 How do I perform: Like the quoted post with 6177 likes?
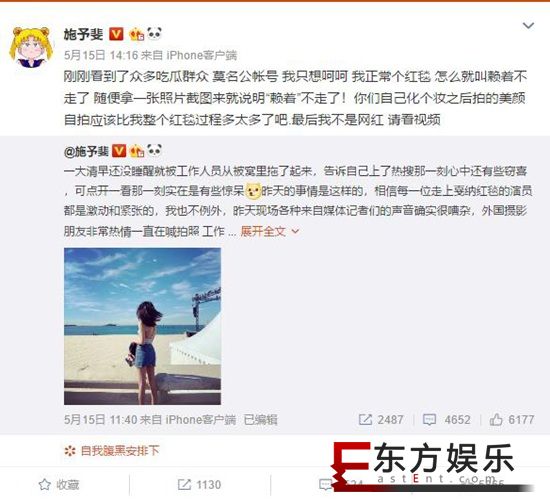496,419
